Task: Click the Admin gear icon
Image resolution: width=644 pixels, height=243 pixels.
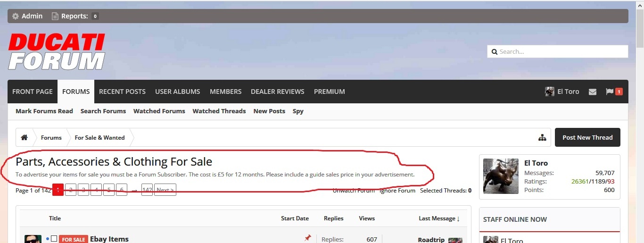Action: pos(16,16)
